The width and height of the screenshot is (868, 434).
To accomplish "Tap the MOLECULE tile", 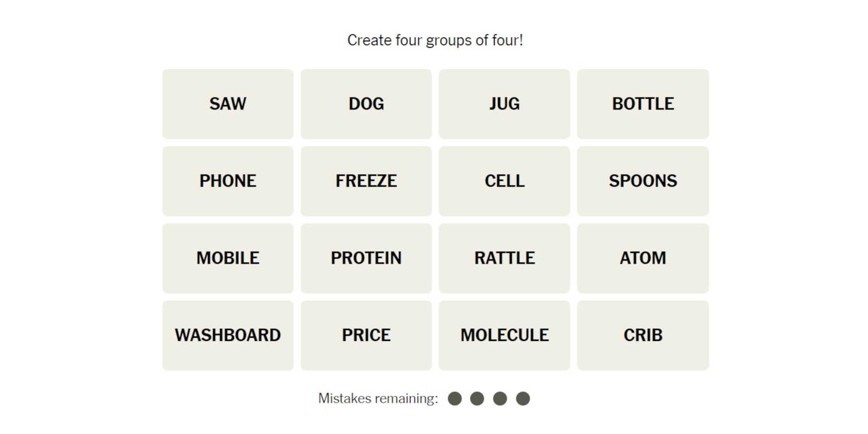I will (x=504, y=335).
